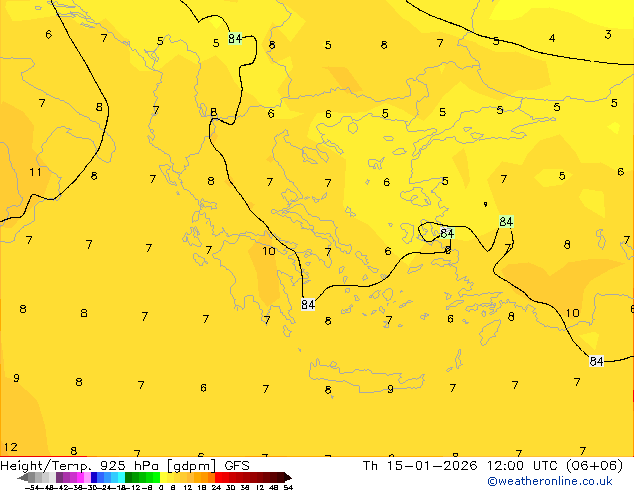Pick the yellow swatch above 0 in legend
Screen dimensions: 634x490
[x=163, y=477]
